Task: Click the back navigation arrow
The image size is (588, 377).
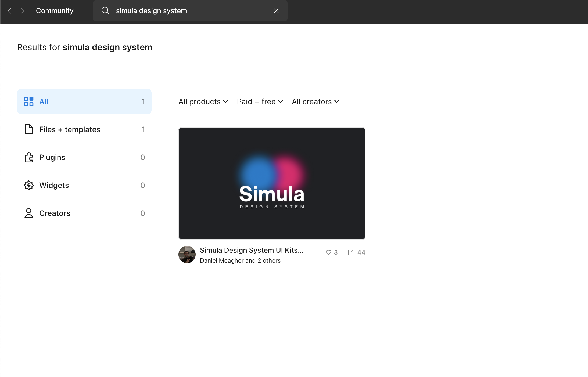Action: [10, 11]
